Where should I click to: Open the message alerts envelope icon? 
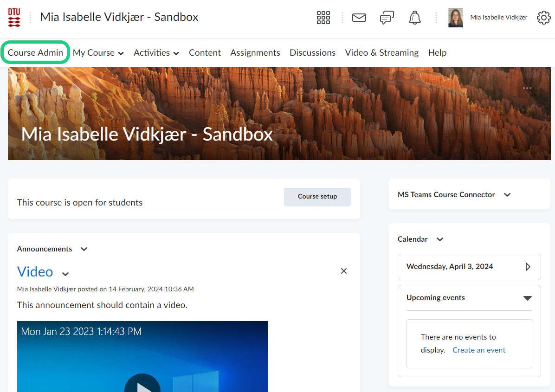point(359,18)
